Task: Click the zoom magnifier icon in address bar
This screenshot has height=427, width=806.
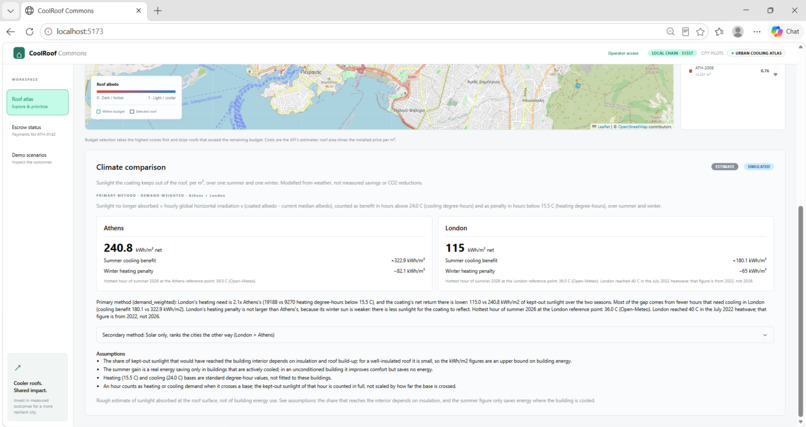Action: [670, 31]
